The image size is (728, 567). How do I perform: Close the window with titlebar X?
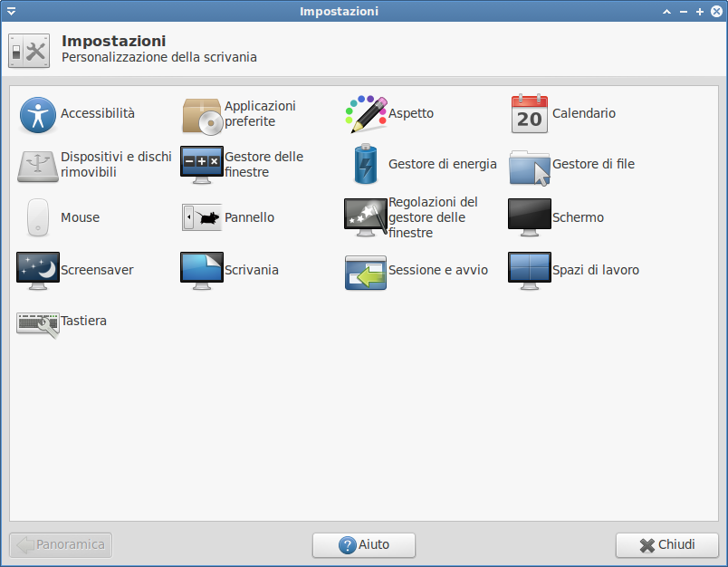[x=716, y=12]
